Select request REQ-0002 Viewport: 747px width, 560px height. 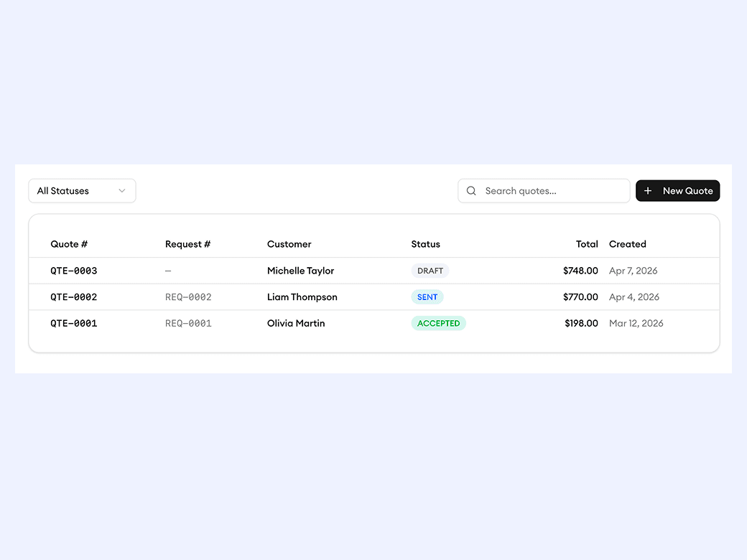click(x=188, y=297)
